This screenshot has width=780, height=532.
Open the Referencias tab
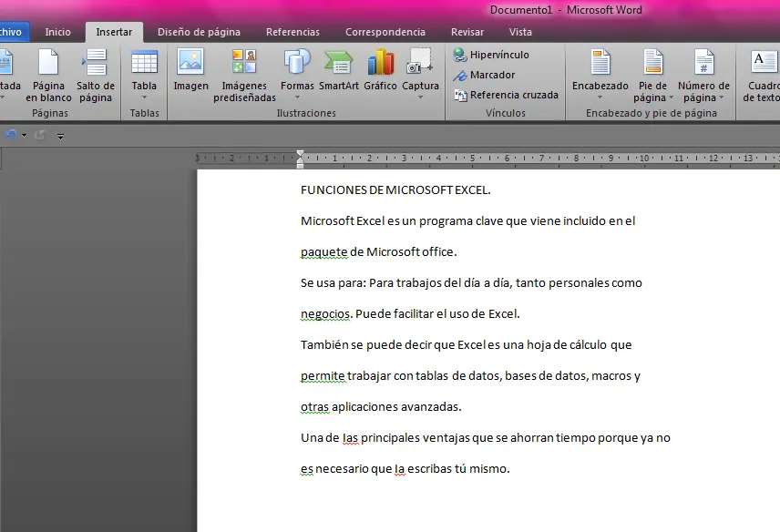pos(292,32)
